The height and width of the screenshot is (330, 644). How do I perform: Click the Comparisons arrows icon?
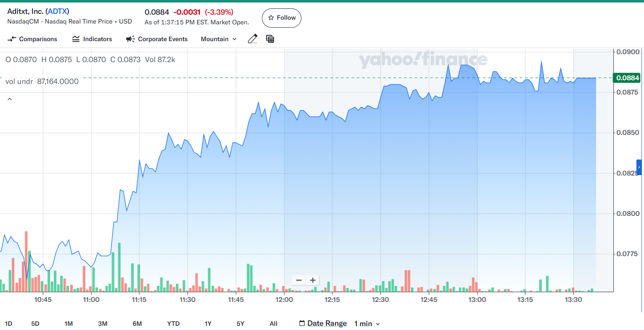(x=12, y=39)
